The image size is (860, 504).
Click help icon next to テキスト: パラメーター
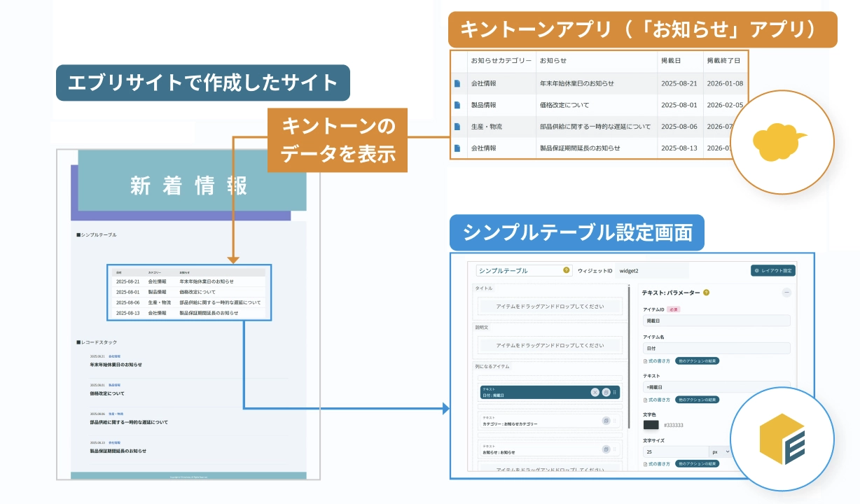click(x=706, y=293)
